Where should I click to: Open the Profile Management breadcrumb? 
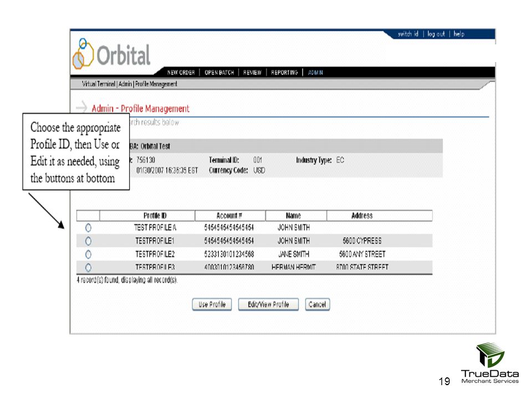pyautogui.click(x=156, y=84)
